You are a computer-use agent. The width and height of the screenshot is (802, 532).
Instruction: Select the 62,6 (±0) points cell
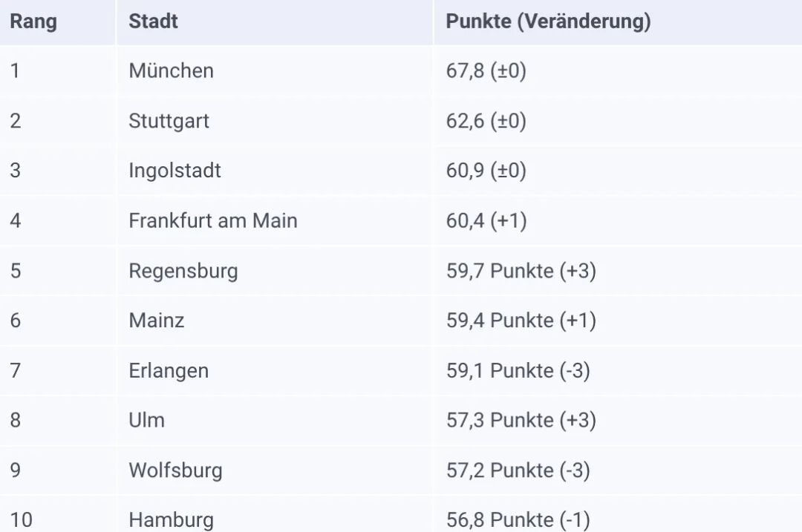(486, 121)
